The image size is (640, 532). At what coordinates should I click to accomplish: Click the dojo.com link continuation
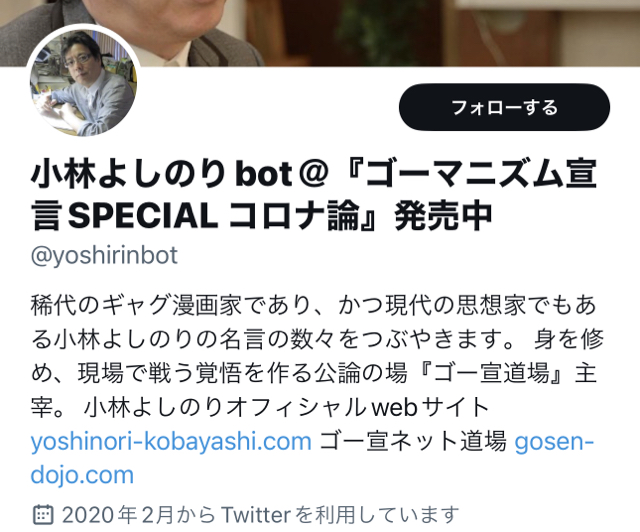(82, 476)
